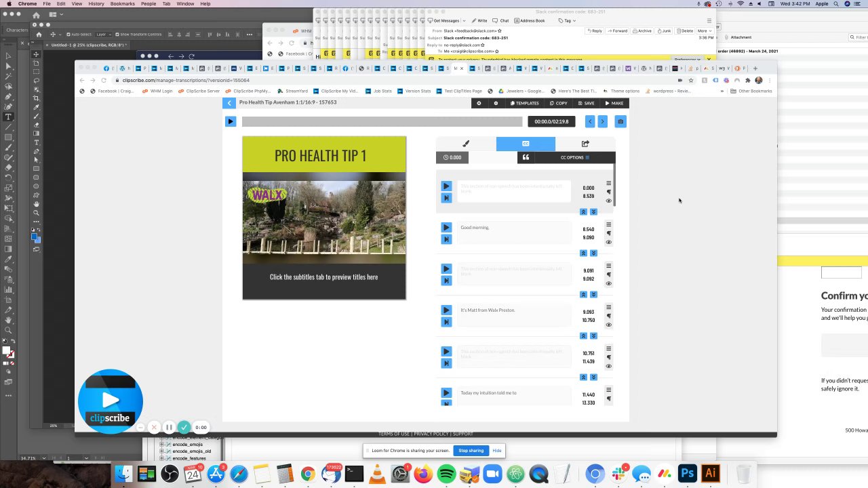Select the CC captions tab

[526, 144]
